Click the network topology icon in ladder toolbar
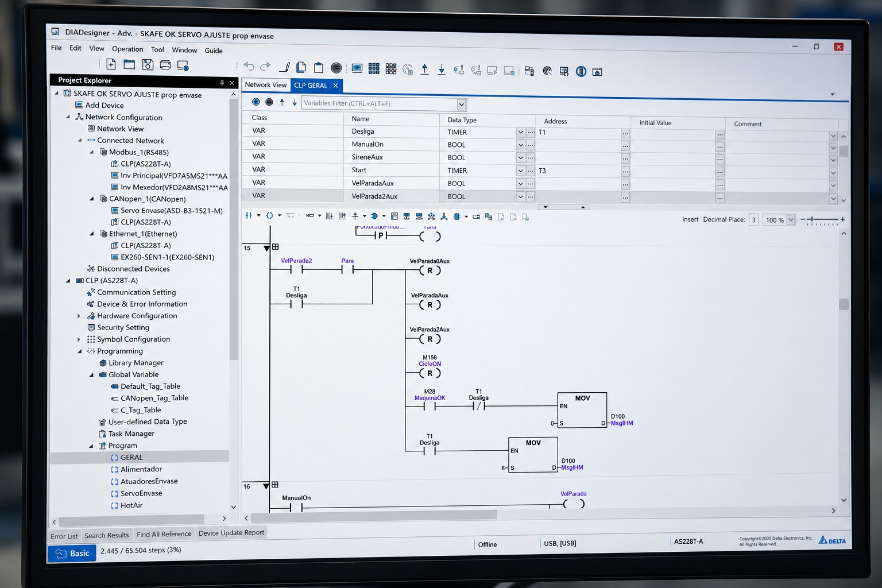The width and height of the screenshot is (882, 588). coord(444,216)
